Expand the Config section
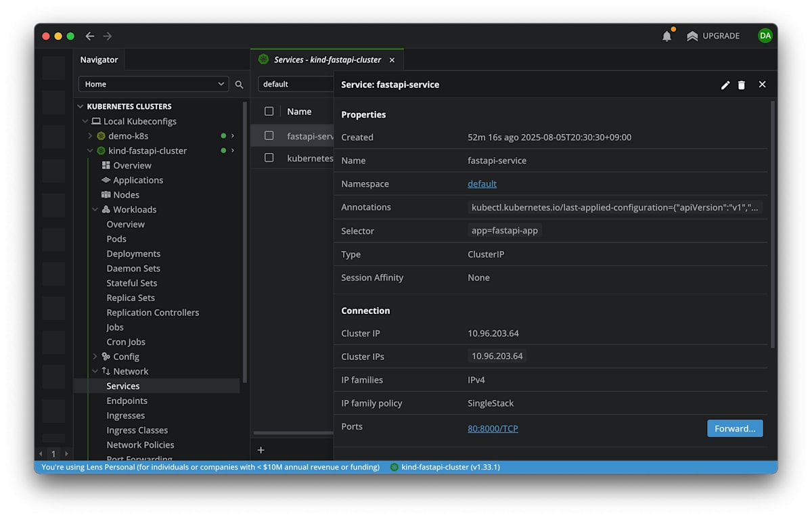This screenshot has height=519, width=812. point(95,357)
